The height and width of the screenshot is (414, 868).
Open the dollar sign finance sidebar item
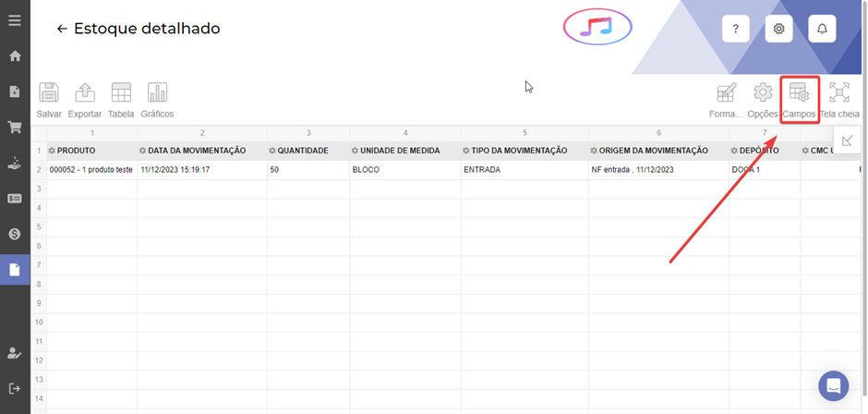coord(15,234)
